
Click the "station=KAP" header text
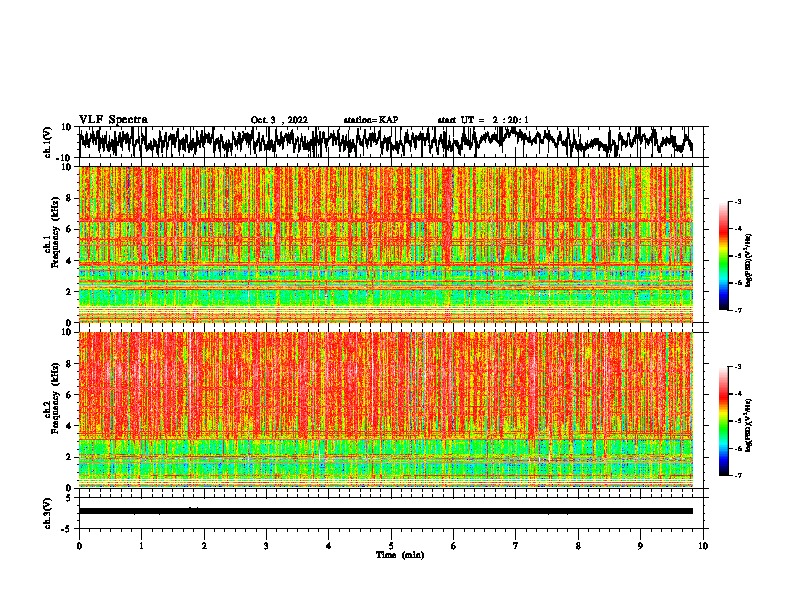(x=371, y=120)
